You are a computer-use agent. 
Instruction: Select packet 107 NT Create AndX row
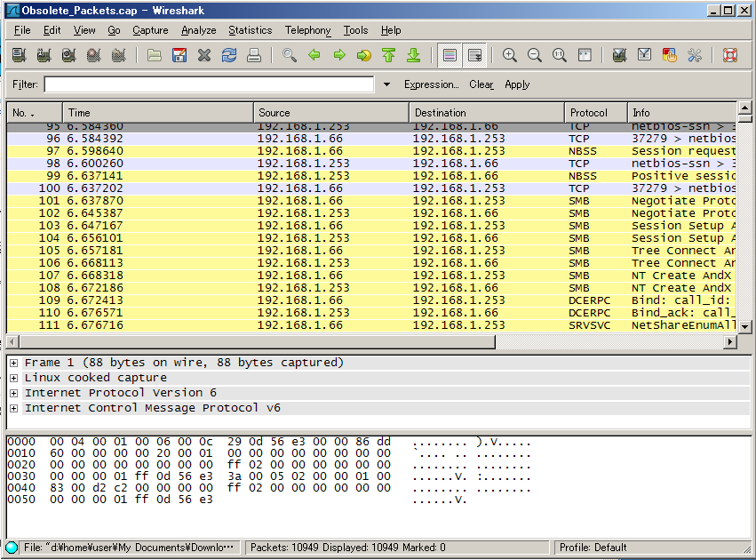tap(371, 276)
